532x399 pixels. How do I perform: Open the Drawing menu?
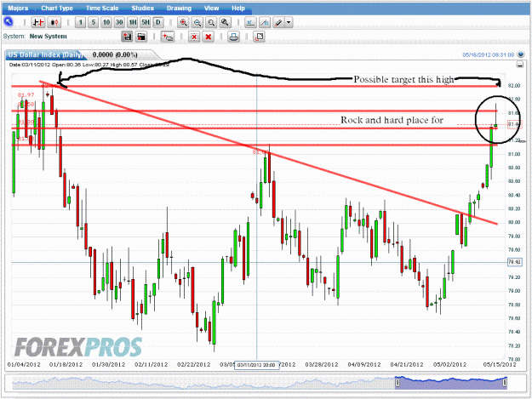click(x=179, y=9)
